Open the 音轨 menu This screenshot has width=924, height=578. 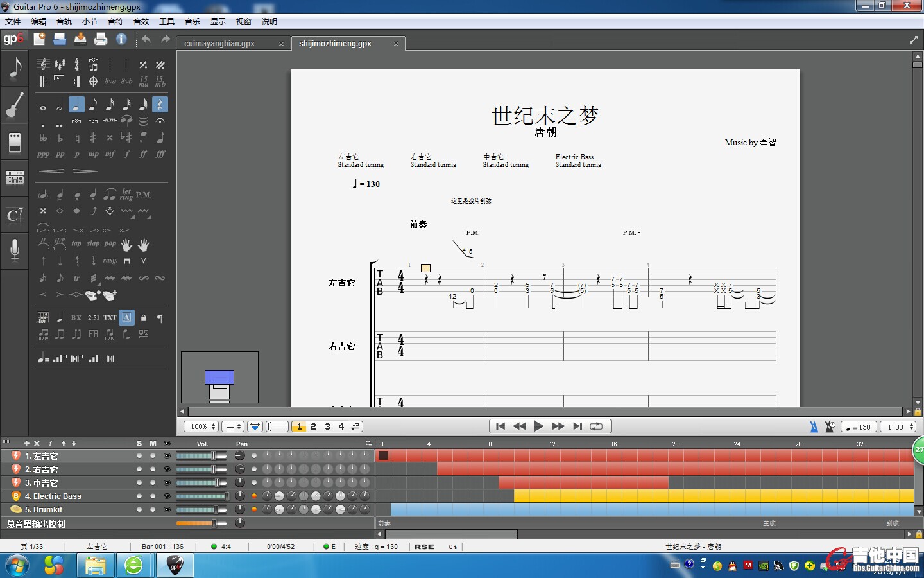coord(64,21)
